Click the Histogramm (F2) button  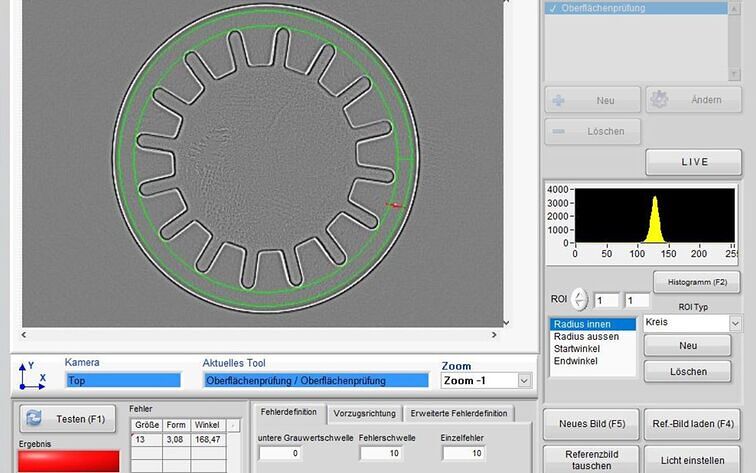click(x=697, y=282)
